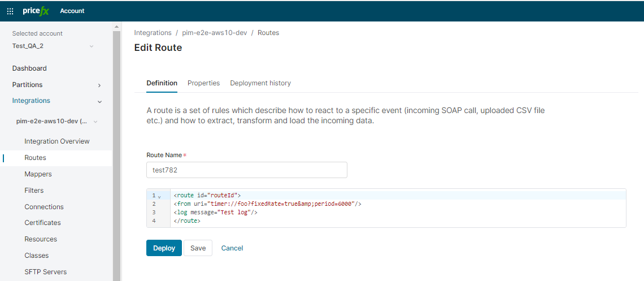Image resolution: width=644 pixels, height=281 pixels.
Task: Open the pim-e2e-aws10-dev instance dropdown
Action: pos(95,122)
